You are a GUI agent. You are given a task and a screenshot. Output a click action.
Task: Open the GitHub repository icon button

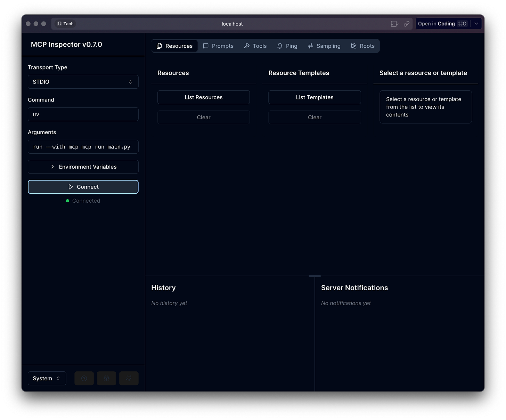129,378
